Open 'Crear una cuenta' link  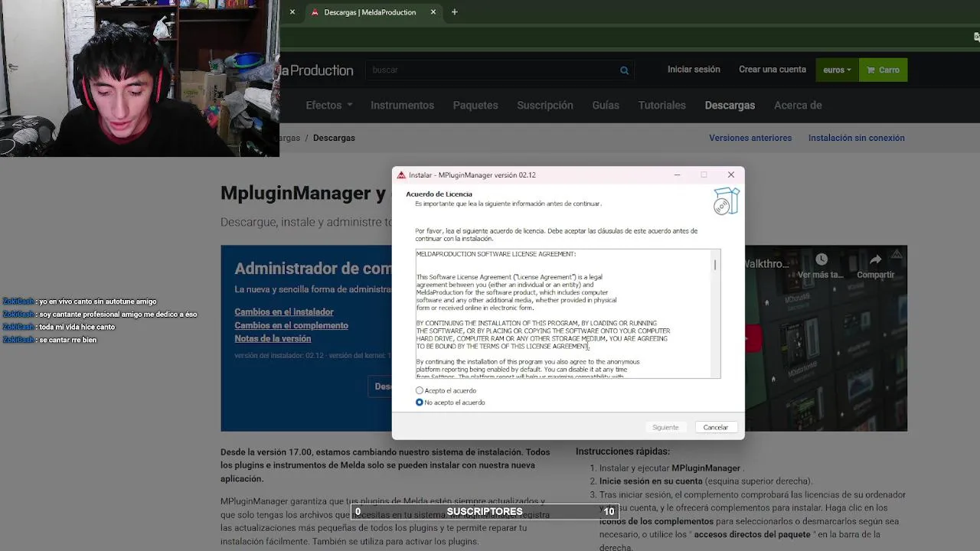[773, 70]
